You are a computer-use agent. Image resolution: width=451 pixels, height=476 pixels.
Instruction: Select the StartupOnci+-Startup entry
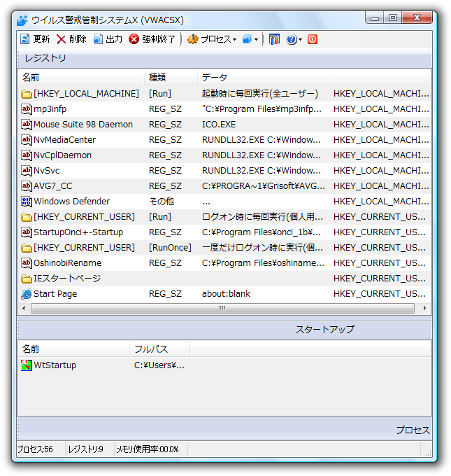click(x=224, y=232)
